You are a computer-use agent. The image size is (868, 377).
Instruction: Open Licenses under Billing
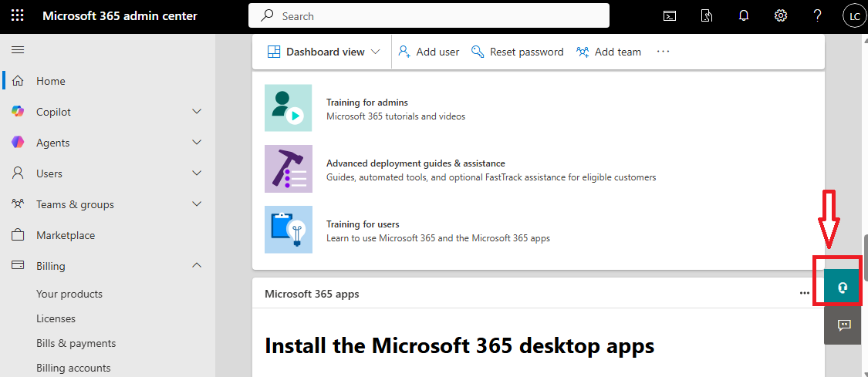tap(56, 319)
